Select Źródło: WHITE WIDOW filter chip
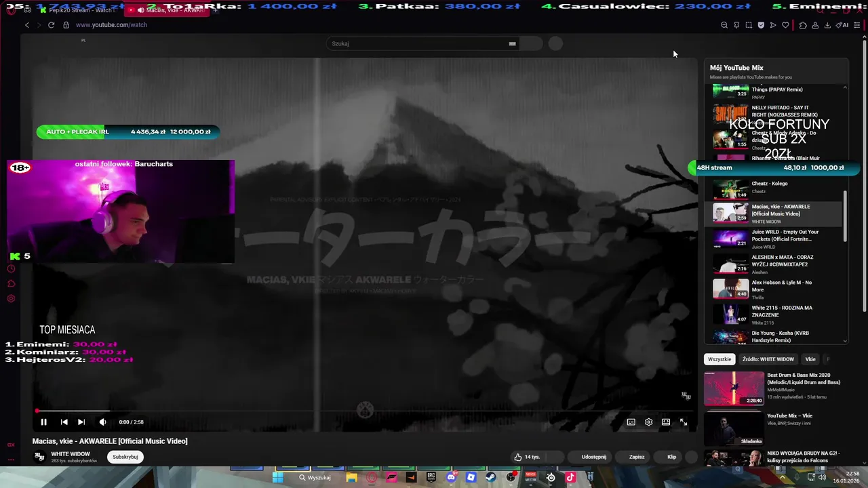Image resolution: width=868 pixels, height=488 pixels. (x=768, y=359)
